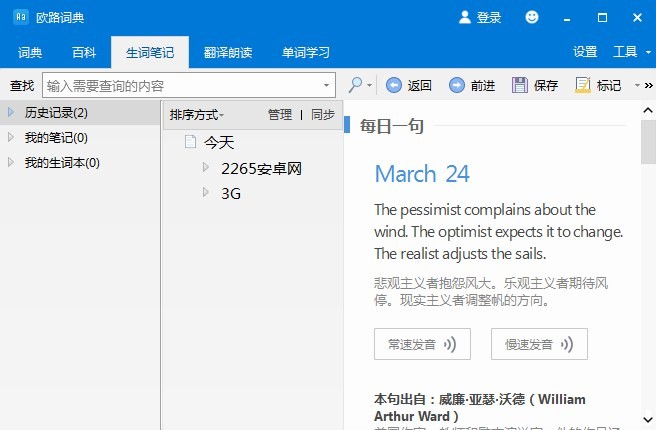Image resolution: width=656 pixels, height=430 pixels.
Task: Open the 翻译朗读 tab
Action: coord(228,53)
